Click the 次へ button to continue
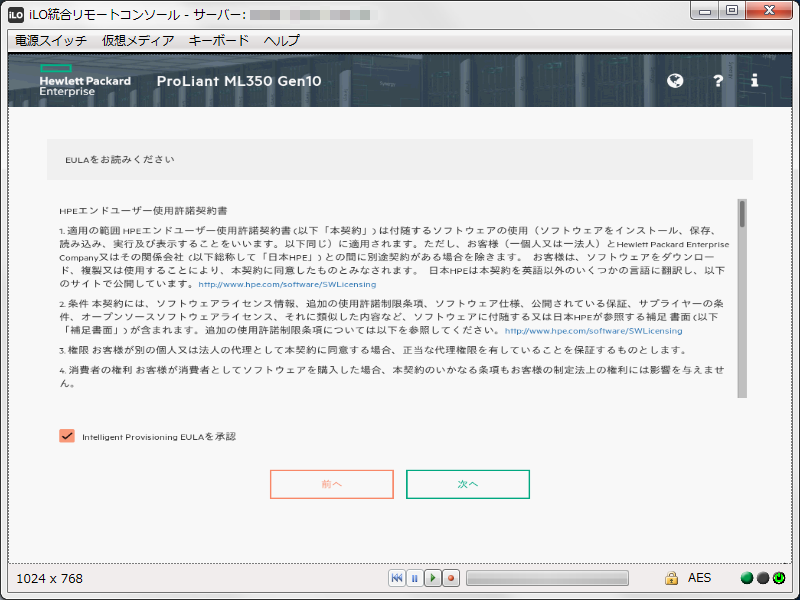800x600 pixels. (467, 484)
